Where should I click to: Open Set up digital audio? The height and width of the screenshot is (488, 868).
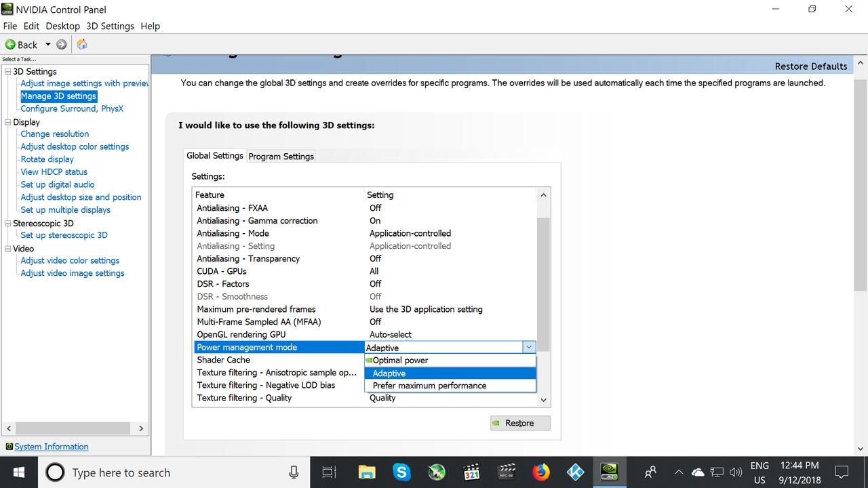58,184
